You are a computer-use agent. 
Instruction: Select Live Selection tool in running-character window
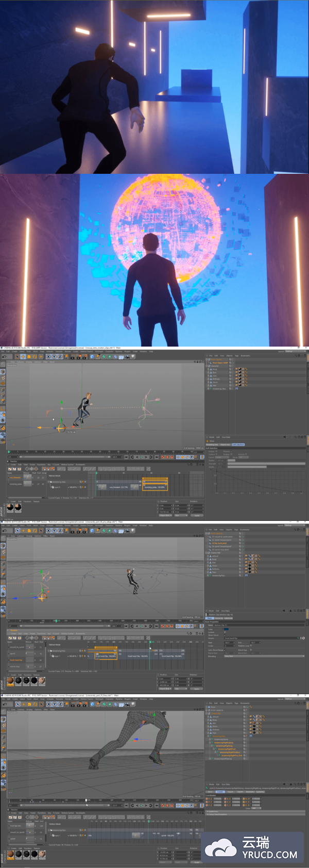tap(17, 356)
